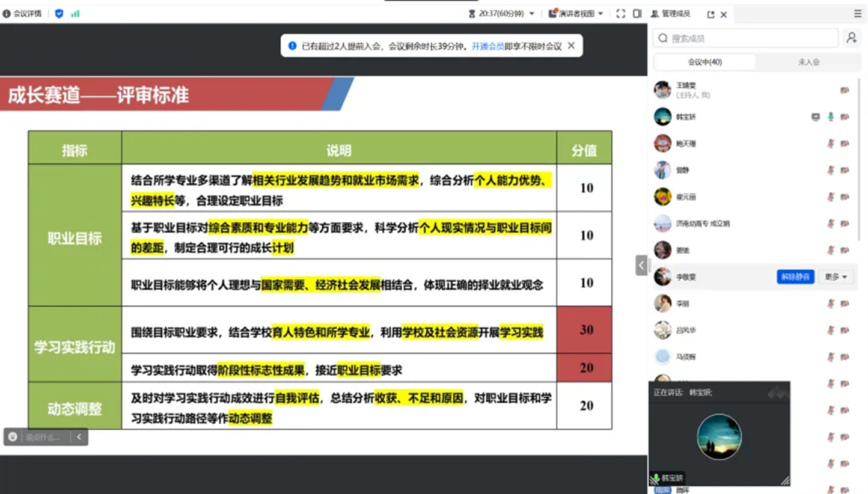Click the 会议详情 info icon
This screenshot has width=868, height=494.
click(7, 13)
